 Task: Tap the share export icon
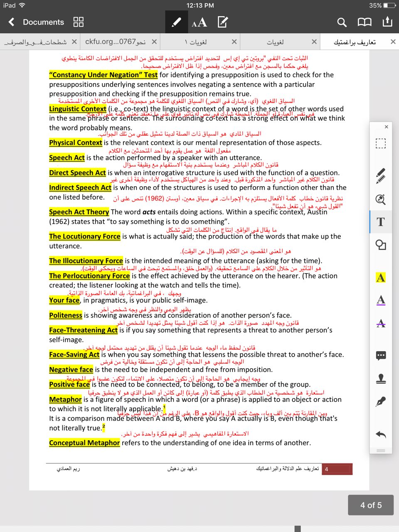click(387, 22)
